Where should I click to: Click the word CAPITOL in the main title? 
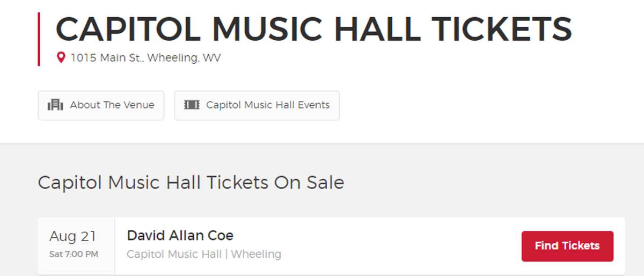[128, 29]
